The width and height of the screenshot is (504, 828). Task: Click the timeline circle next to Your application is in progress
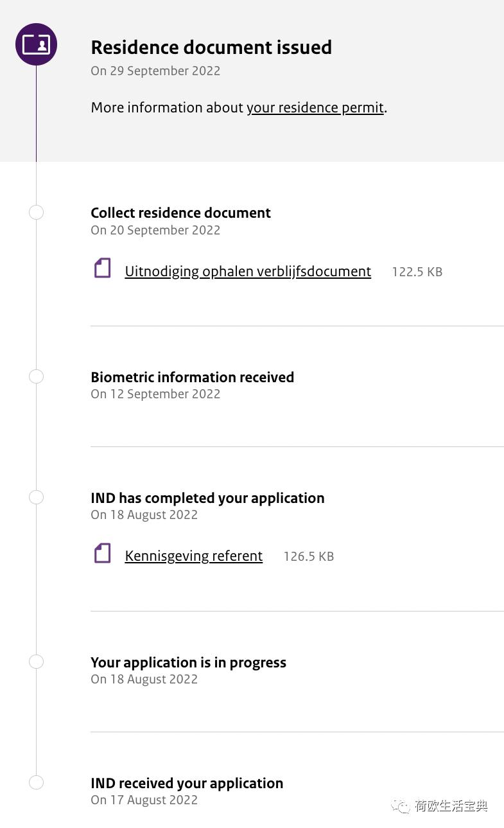tap(36, 662)
